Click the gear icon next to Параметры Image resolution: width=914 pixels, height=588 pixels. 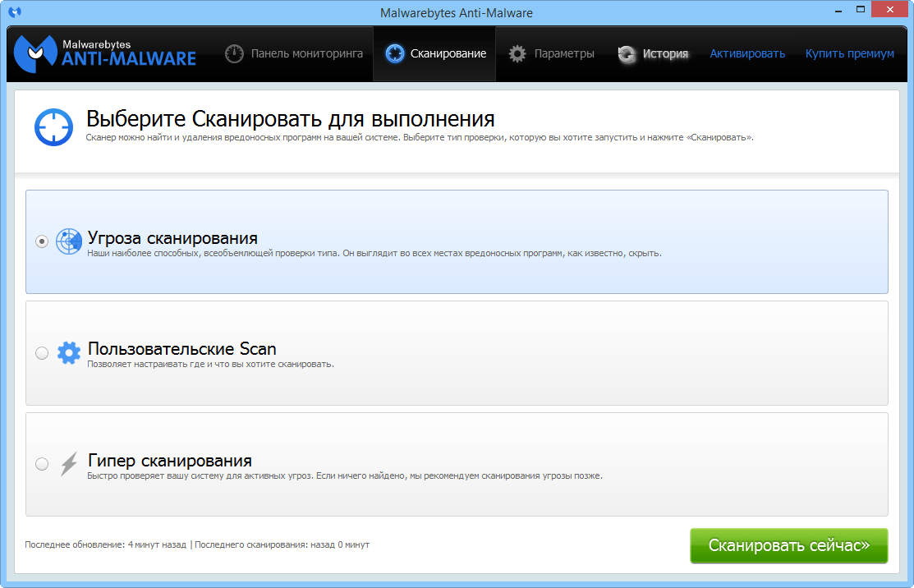coord(517,53)
